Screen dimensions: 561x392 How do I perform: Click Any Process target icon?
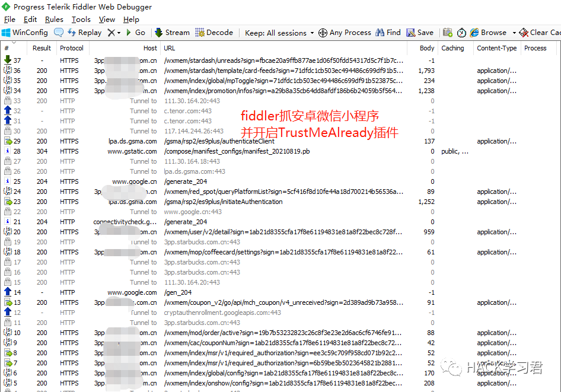pos(323,33)
